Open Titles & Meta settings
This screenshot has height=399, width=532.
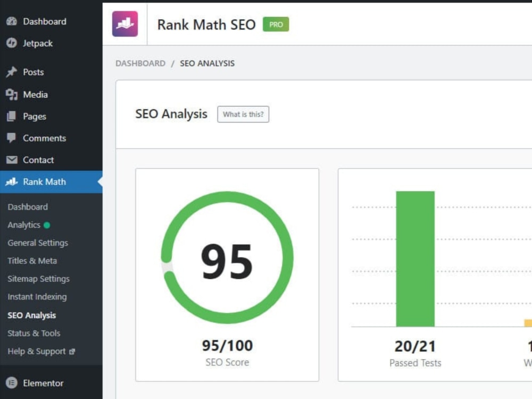(x=32, y=261)
